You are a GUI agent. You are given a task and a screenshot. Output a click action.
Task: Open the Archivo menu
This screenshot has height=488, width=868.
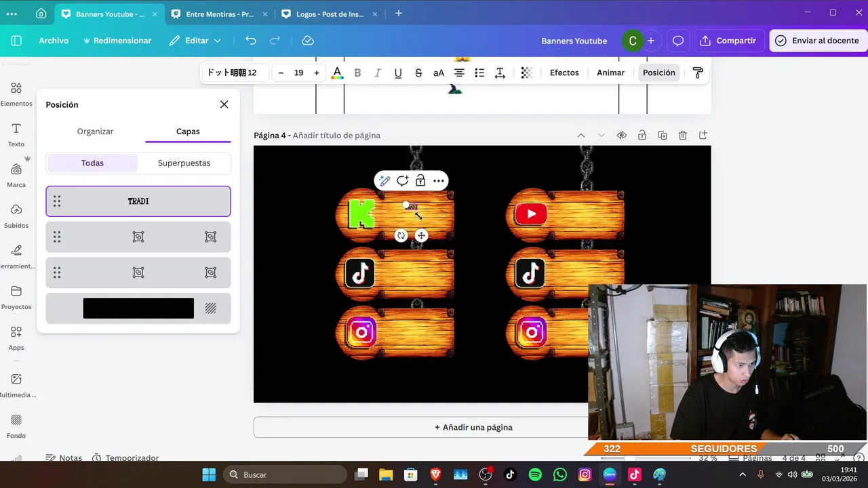tap(54, 41)
